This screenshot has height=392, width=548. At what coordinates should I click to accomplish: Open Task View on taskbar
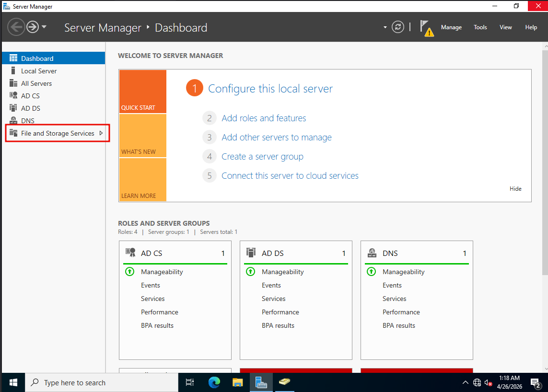(x=189, y=382)
